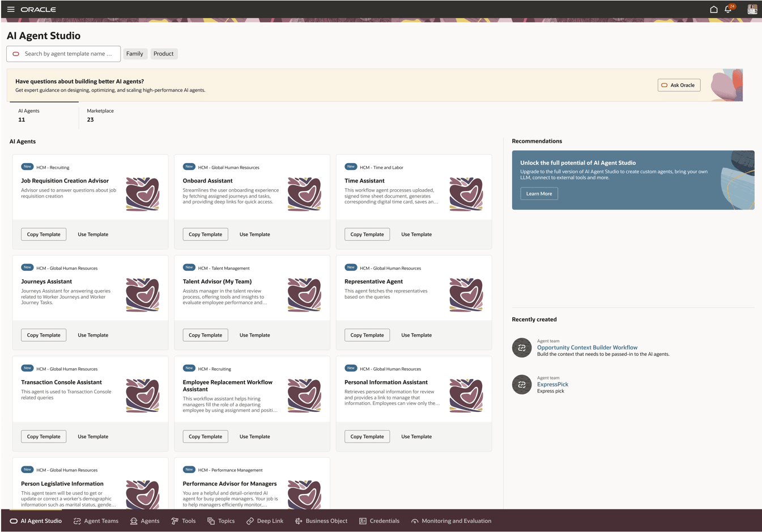Select the Business Object icon
Image resolution: width=762 pixels, height=532 pixels.
[x=321, y=521]
